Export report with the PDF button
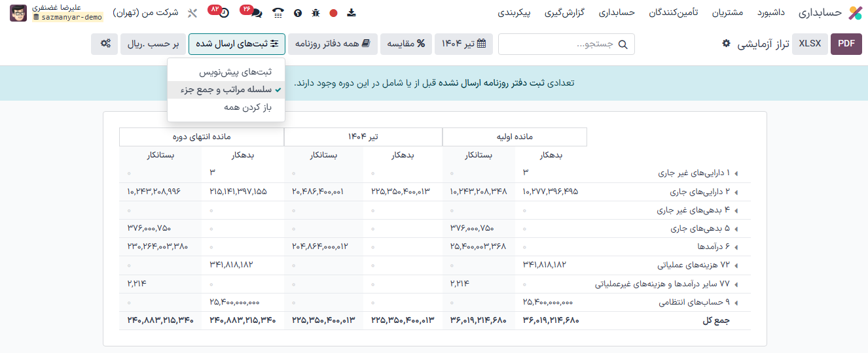Image resolution: width=868 pixels, height=353 pixels. point(846,44)
